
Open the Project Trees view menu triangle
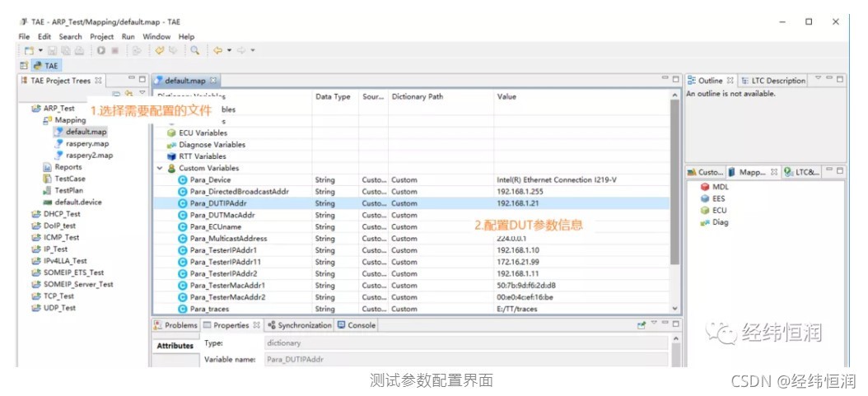[x=142, y=94]
